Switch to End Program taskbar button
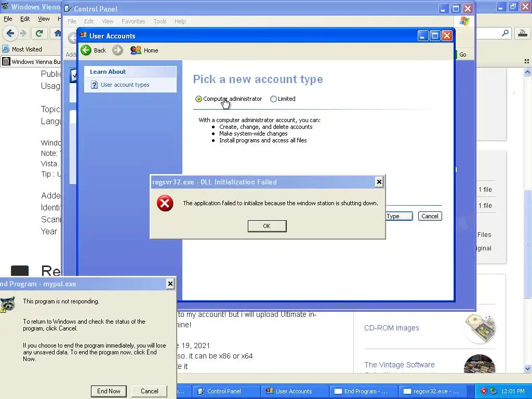The width and height of the screenshot is (532, 399). coord(363,391)
